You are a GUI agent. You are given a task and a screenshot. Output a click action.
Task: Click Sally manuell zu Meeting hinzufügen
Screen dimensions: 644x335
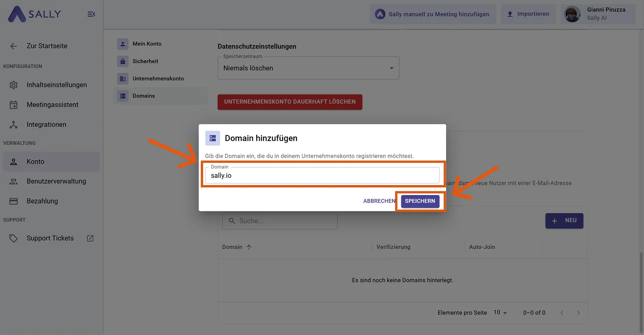click(x=433, y=14)
